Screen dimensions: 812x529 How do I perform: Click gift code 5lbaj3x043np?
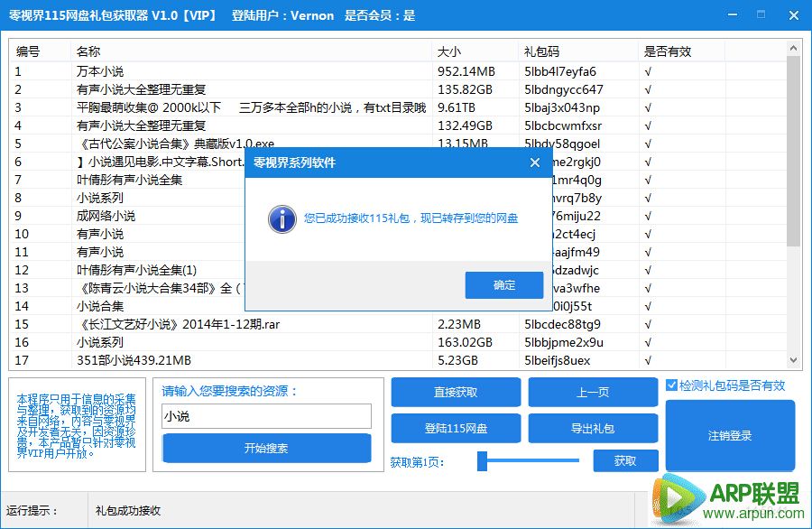point(562,107)
